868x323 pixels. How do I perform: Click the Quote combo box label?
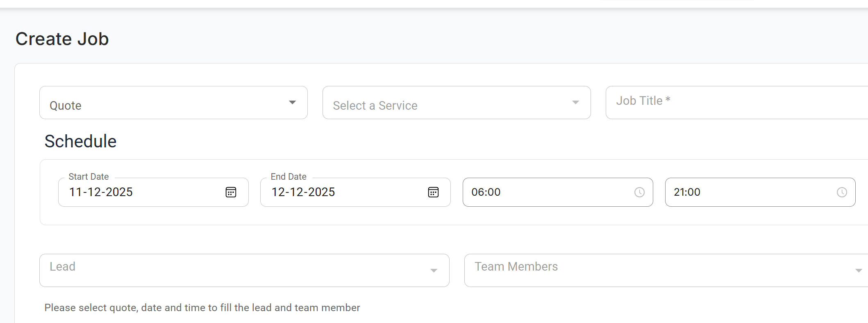(66, 106)
